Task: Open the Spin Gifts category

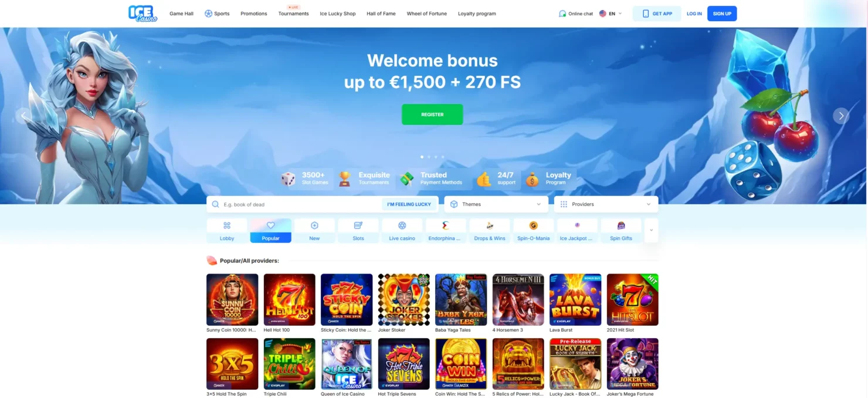Action: (621, 231)
